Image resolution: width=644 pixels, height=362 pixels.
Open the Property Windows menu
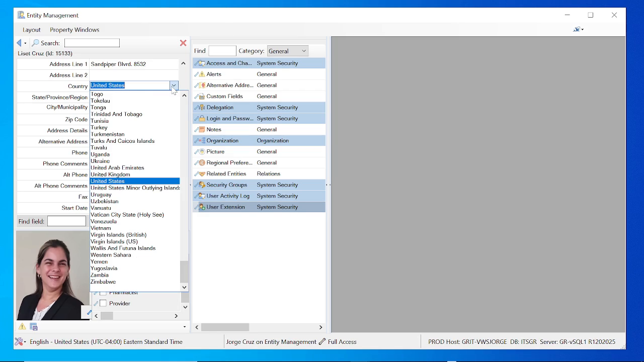tap(74, 30)
